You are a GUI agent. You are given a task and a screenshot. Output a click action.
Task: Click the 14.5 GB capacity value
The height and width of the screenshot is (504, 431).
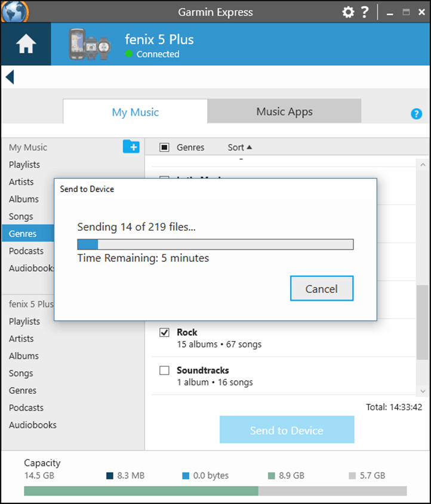coord(39,476)
